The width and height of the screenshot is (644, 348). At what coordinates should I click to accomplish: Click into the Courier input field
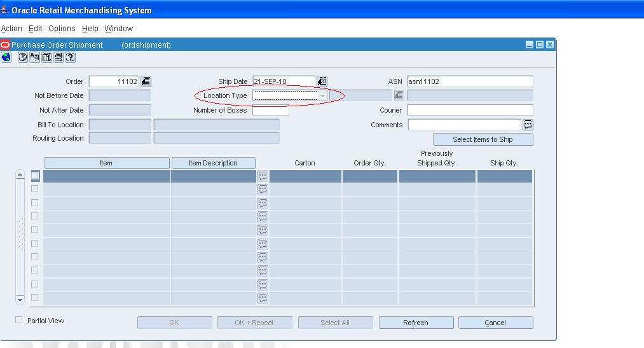click(x=470, y=110)
